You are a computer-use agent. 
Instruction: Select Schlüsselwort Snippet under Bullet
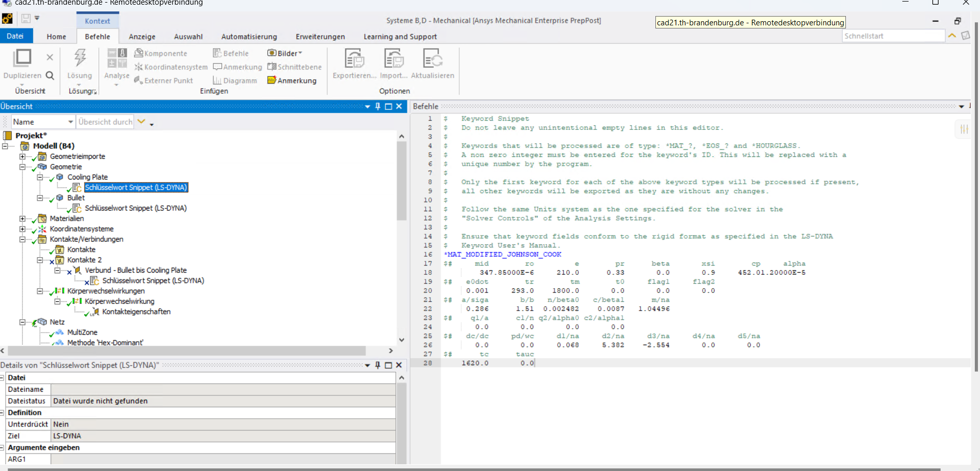click(x=136, y=208)
